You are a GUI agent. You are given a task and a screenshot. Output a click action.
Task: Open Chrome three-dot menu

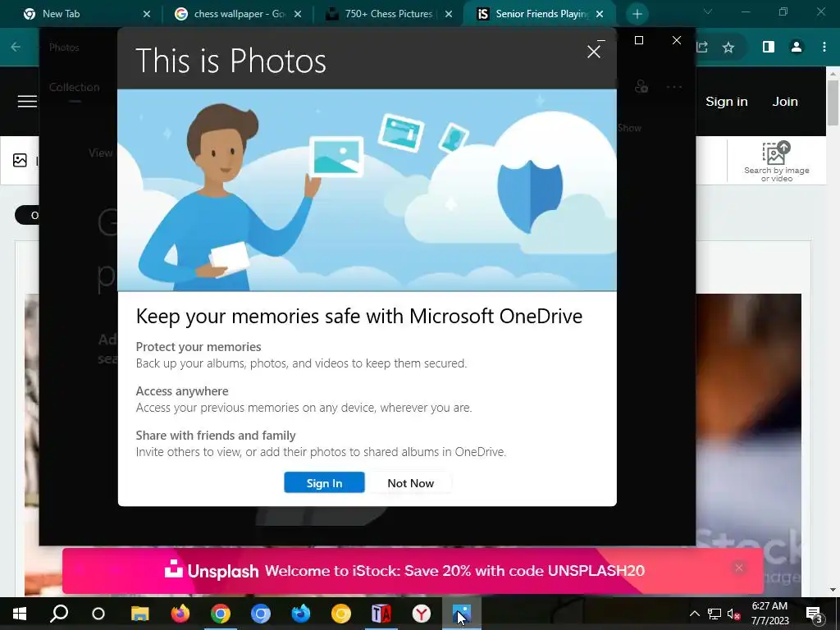tap(824, 47)
